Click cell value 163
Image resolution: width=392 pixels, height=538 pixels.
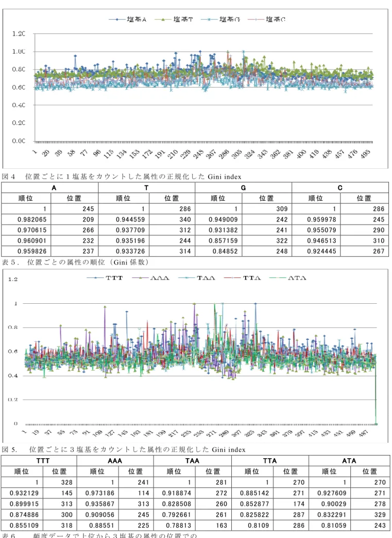221,525
